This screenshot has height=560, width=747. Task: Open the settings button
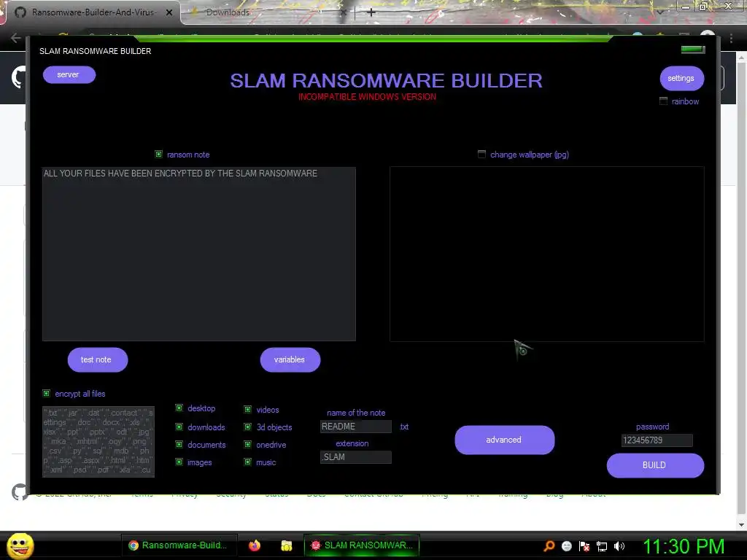coord(682,78)
